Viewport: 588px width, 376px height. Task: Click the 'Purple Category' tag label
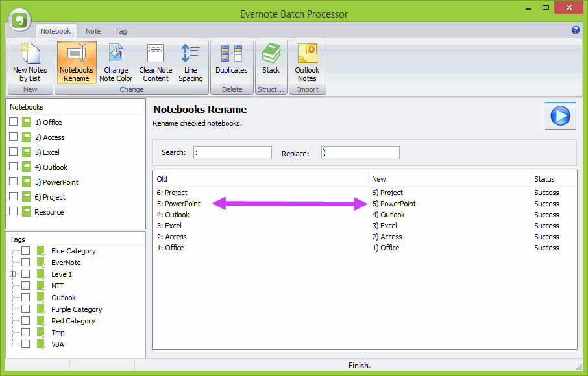[77, 309]
